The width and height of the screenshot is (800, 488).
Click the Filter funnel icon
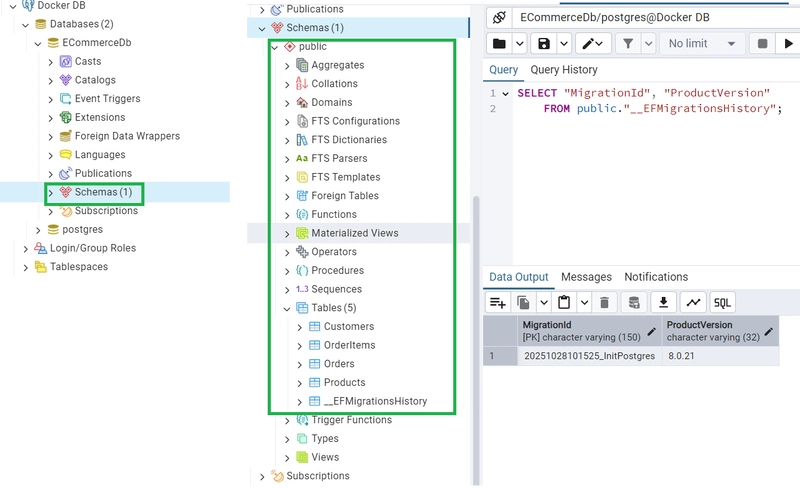(x=628, y=44)
